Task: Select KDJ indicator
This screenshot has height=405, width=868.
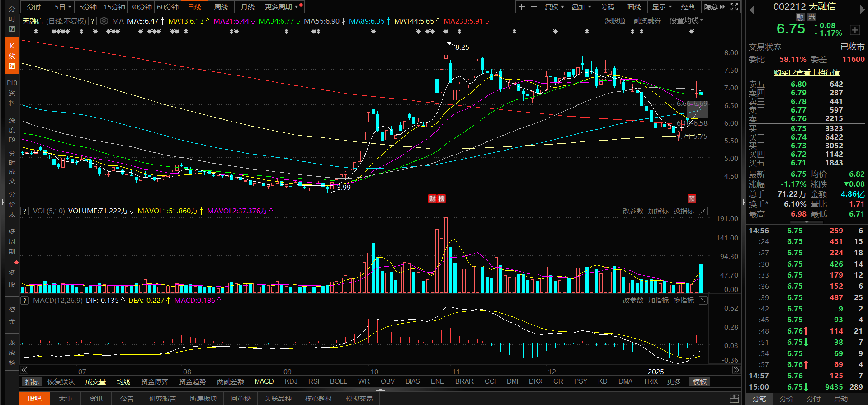Action: click(x=291, y=382)
